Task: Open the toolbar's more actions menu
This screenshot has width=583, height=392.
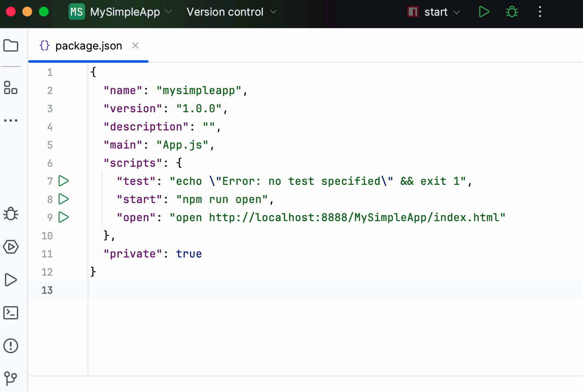Action: (540, 12)
